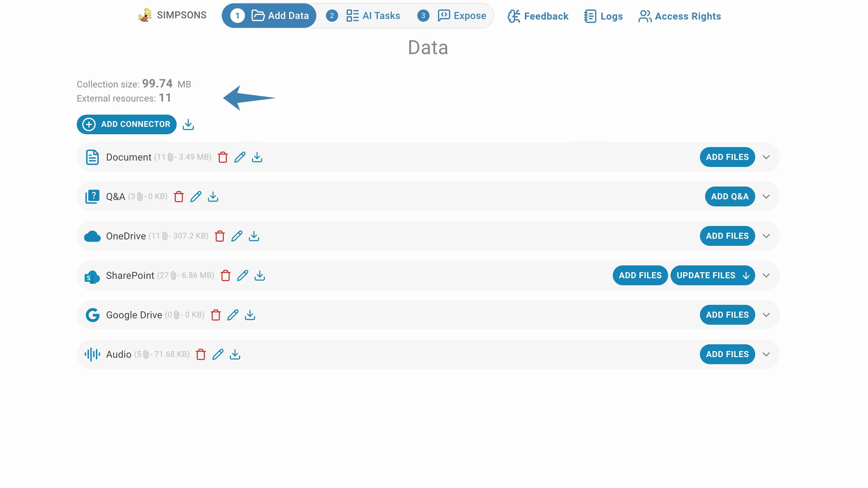
Task: Download the Audio connector files
Action: (235, 354)
